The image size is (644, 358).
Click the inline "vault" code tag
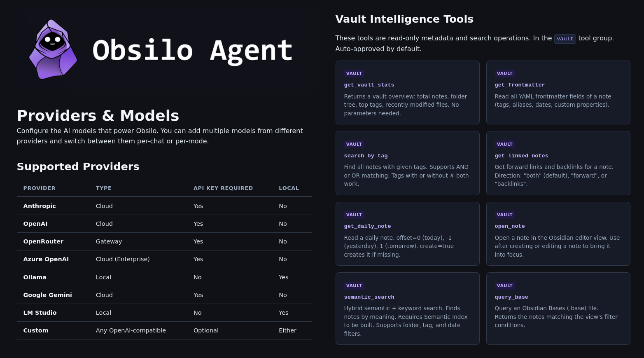565,39
